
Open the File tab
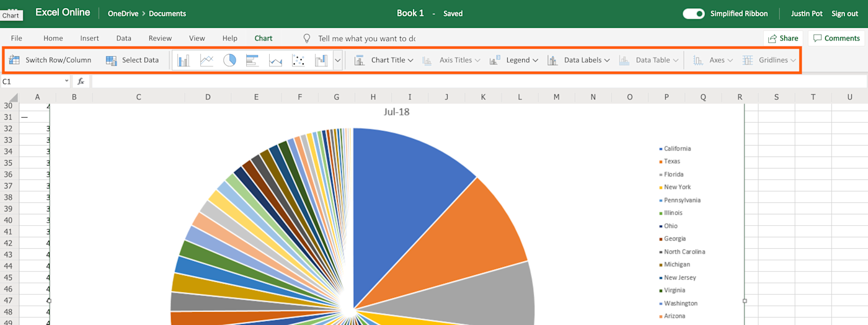[17, 38]
